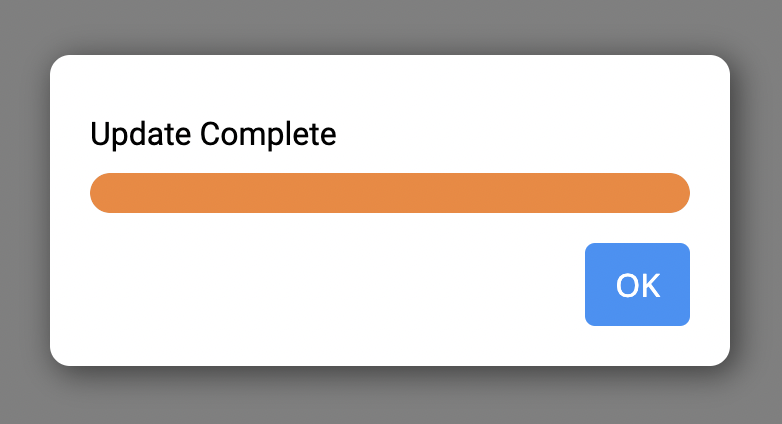Click the gray backdrop right of the dialog

click(757, 210)
